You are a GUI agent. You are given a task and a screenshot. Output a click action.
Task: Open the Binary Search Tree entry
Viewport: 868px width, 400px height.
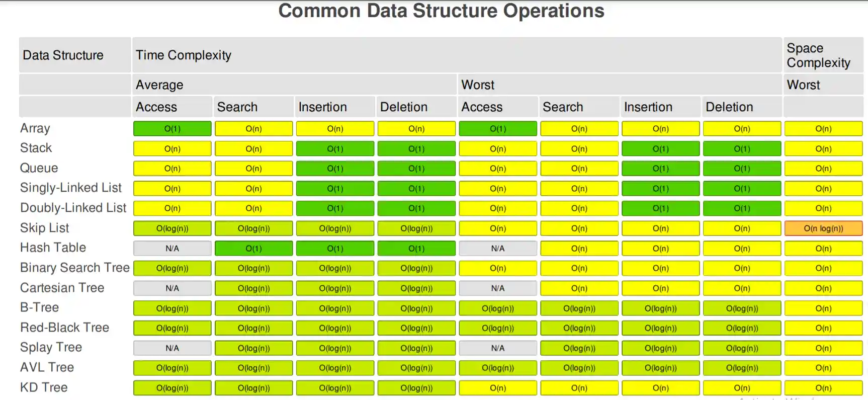click(x=74, y=268)
